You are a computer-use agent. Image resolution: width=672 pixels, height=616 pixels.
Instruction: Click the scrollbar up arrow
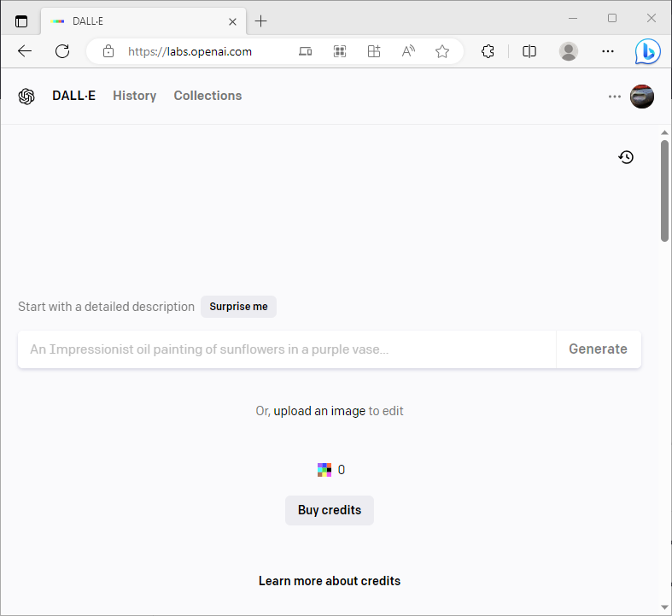tap(664, 133)
